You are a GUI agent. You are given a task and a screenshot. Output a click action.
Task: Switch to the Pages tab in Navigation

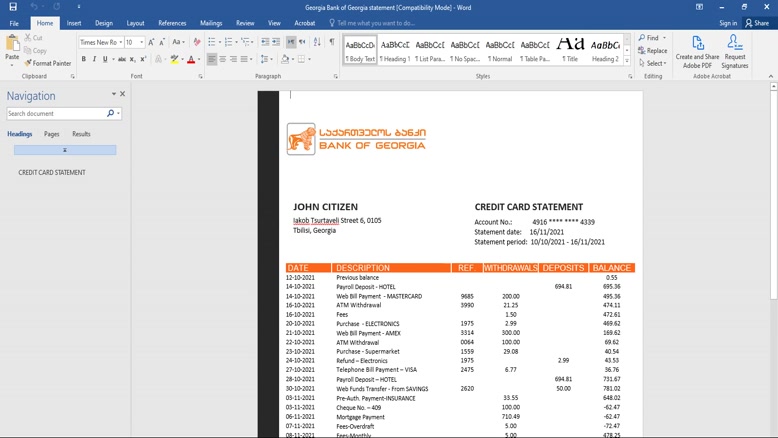pos(51,134)
